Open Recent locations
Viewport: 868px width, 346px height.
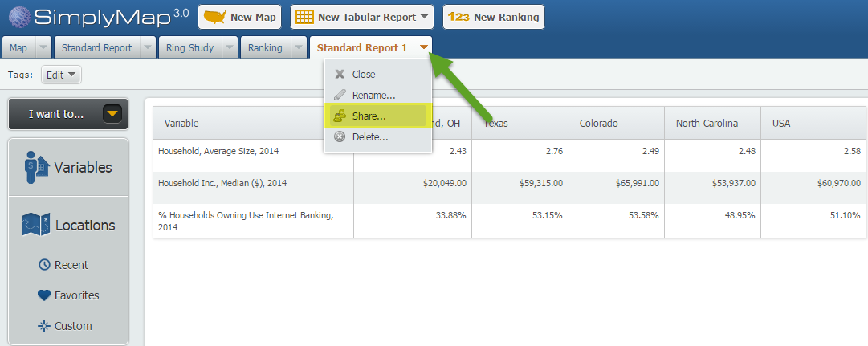[63, 265]
